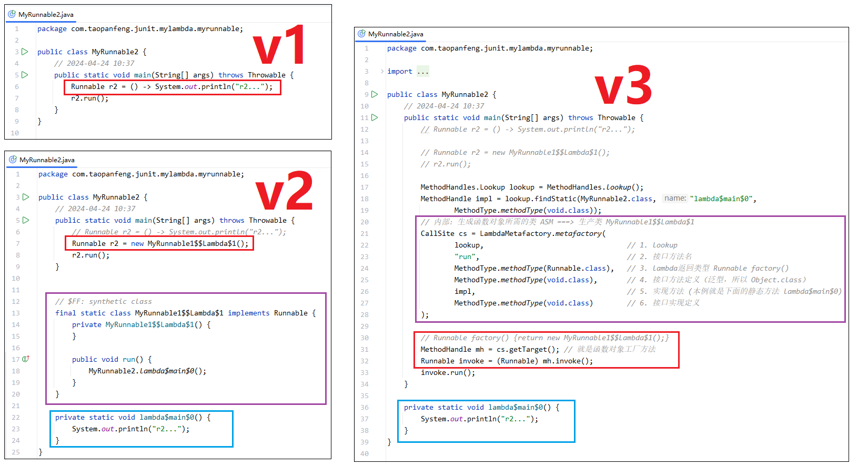Click constructor 'private MyRunnable1$$Lambda$1() {'

tap(142, 325)
